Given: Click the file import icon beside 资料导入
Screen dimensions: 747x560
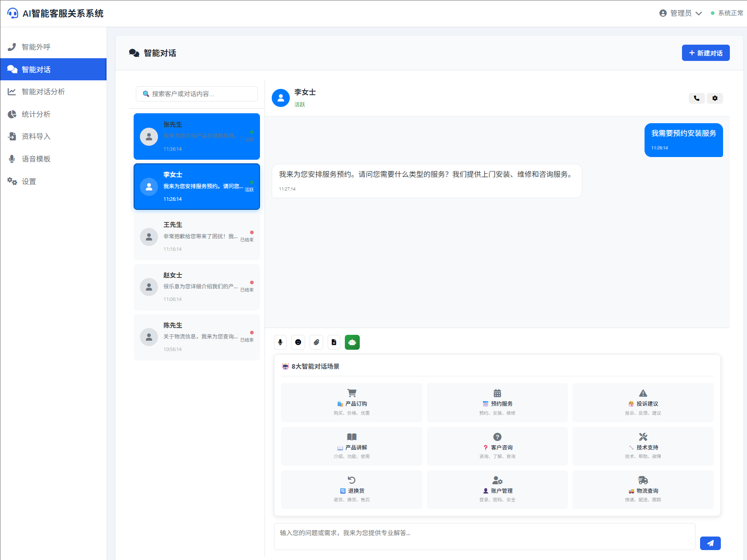Looking at the screenshot, I should pos(12,136).
